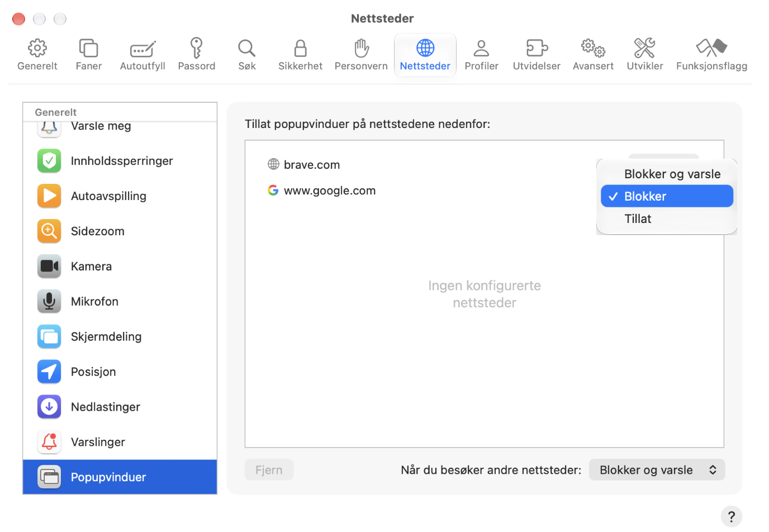This screenshot has width=769, height=532.
Task: Choose 'Blokker og varsle' menu option
Action: click(x=667, y=174)
